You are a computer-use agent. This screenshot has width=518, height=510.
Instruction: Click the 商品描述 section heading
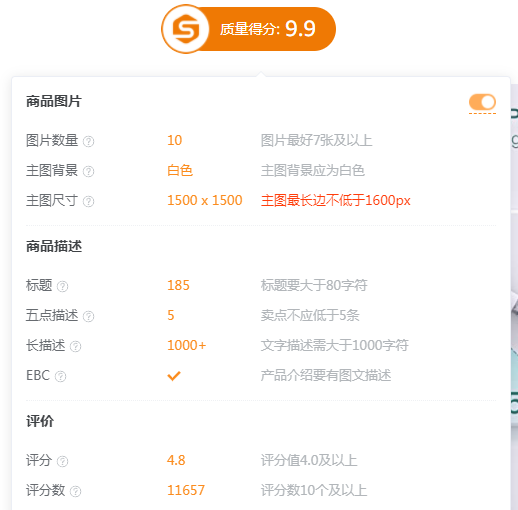[54, 246]
